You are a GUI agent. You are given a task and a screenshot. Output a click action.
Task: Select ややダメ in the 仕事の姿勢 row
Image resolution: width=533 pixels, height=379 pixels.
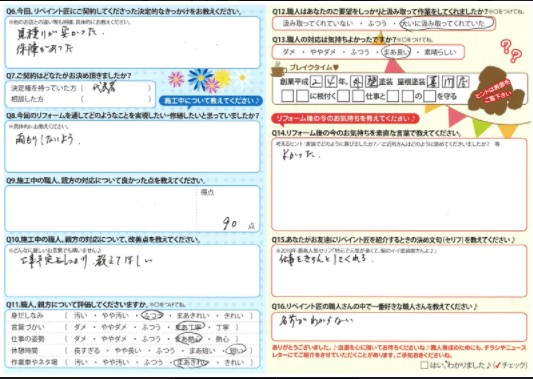pos(115,339)
